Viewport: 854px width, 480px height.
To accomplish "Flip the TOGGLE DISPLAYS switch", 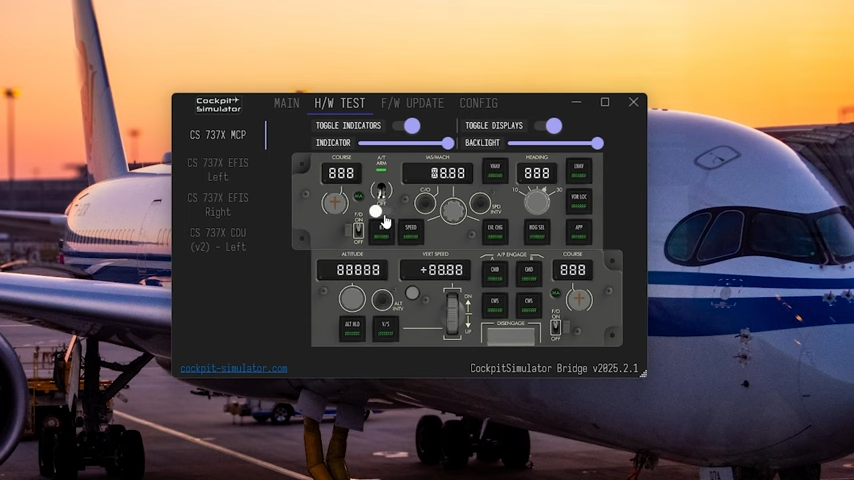I will coord(548,126).
